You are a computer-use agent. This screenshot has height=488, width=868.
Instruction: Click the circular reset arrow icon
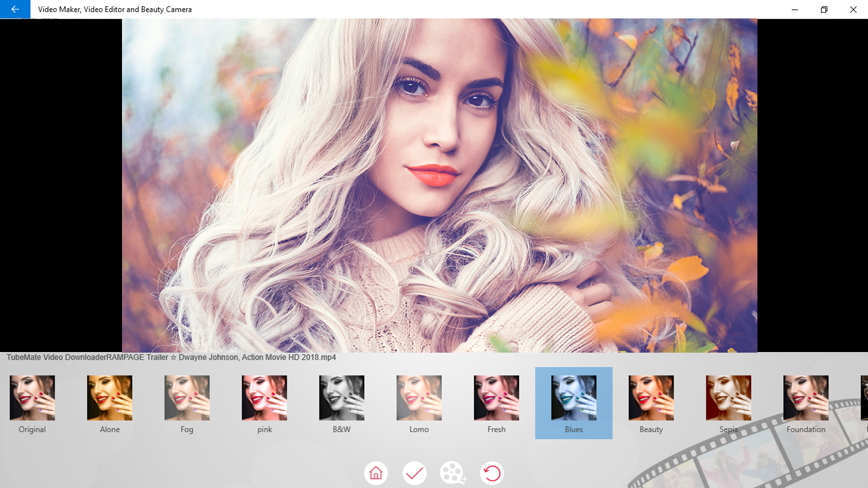click(x=492, y=473)
